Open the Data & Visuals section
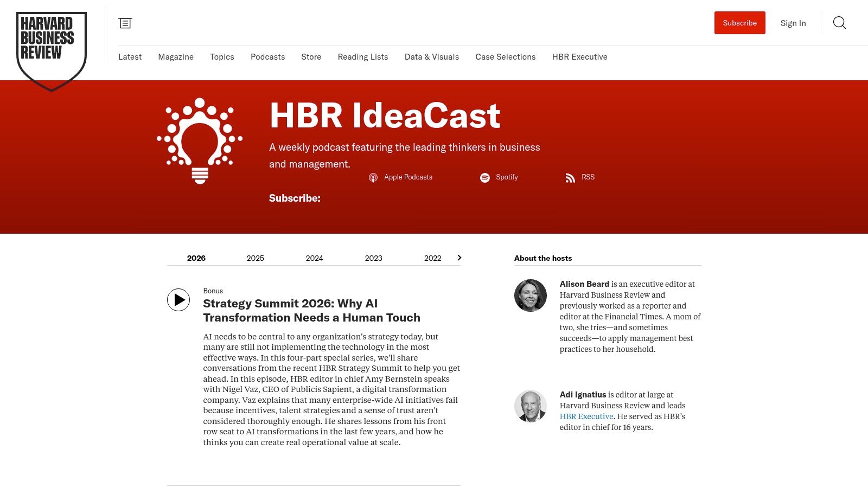 [431, 57]
